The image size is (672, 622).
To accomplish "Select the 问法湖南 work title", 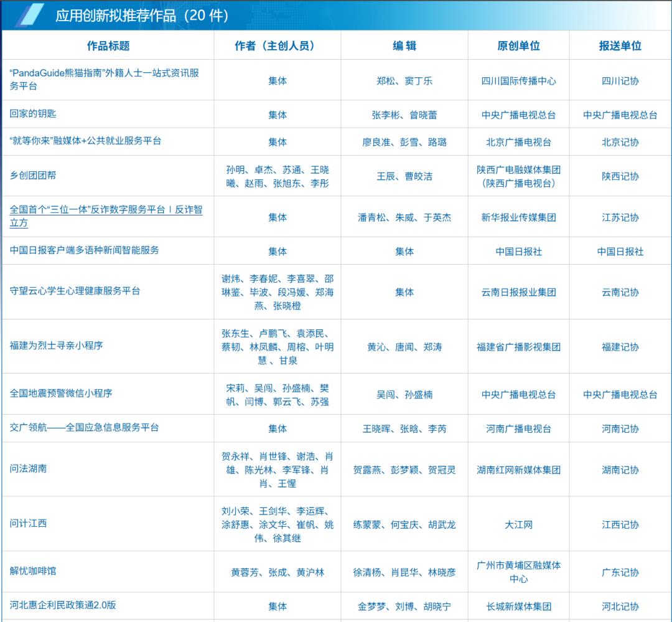I will (x=28, y=468).
